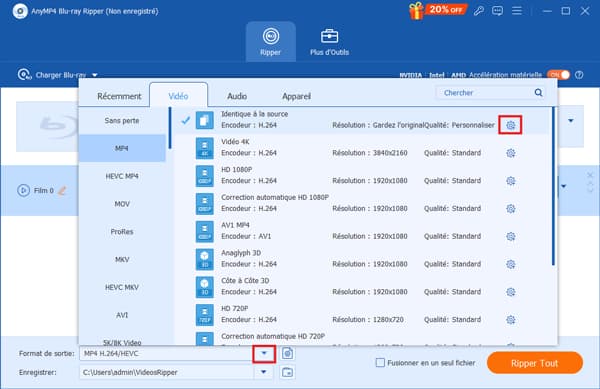Click the search magnifier icon
600x389 pixels.
(x=538, y=93)
